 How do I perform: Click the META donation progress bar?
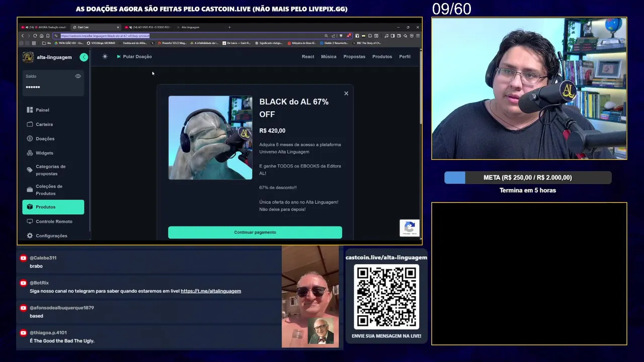[528, 177]
